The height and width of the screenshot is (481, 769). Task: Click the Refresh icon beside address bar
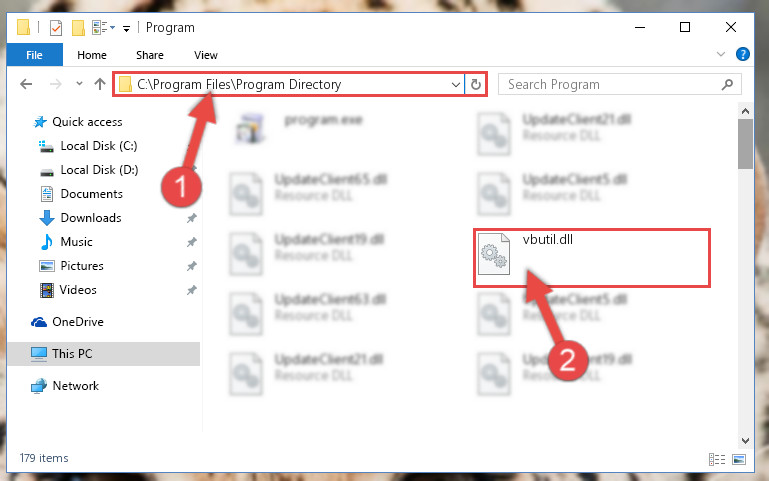point(475,84)
